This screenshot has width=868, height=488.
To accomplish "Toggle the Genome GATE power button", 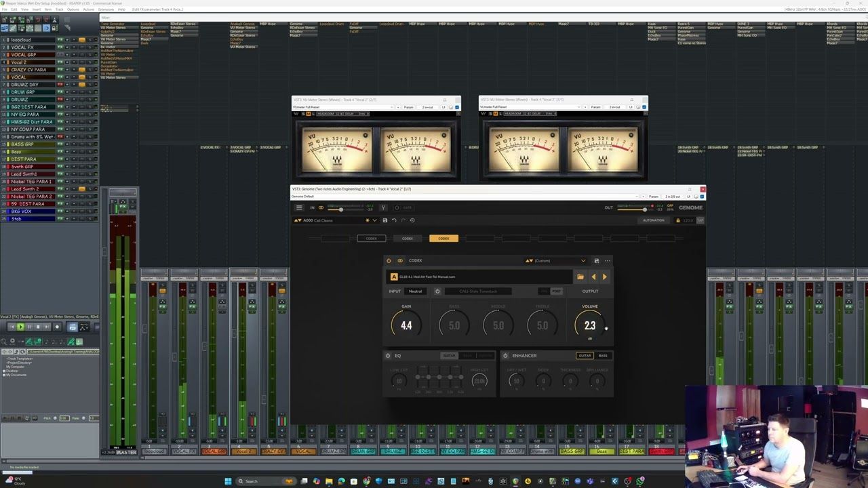I will [397, 207].
